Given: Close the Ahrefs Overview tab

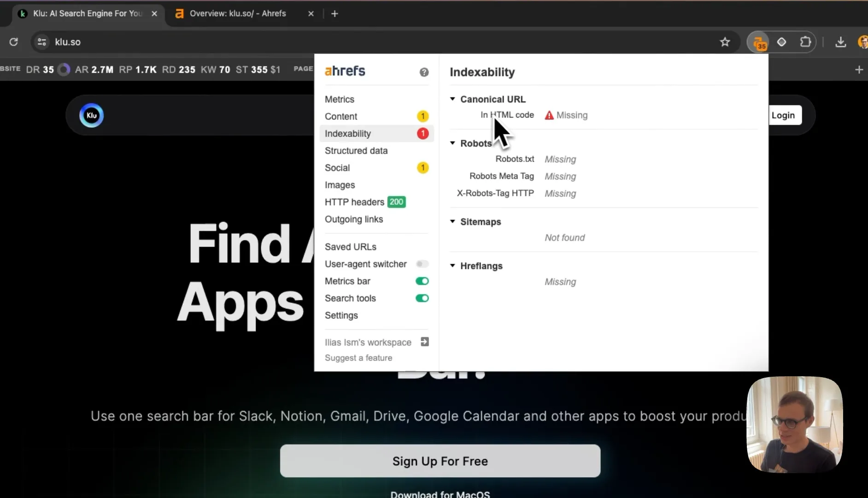Looking at the screenshot, I should (311, 13).
